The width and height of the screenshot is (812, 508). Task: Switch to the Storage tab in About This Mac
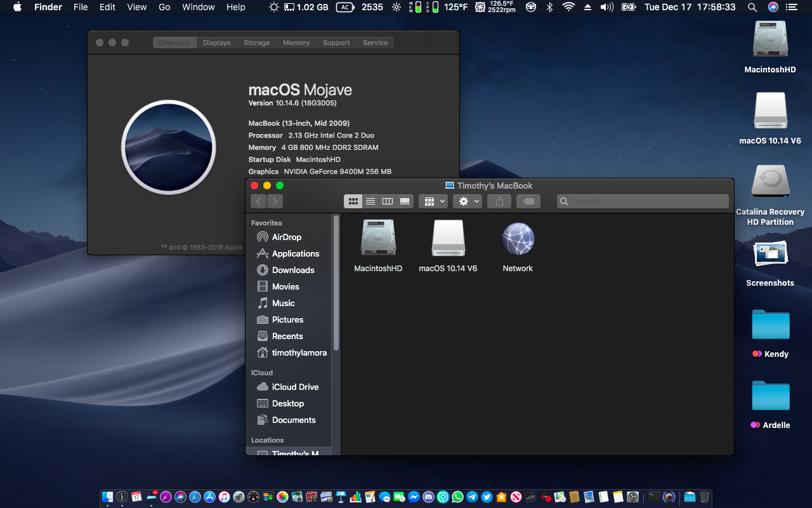pyautogui.click(x=256, y=43)
